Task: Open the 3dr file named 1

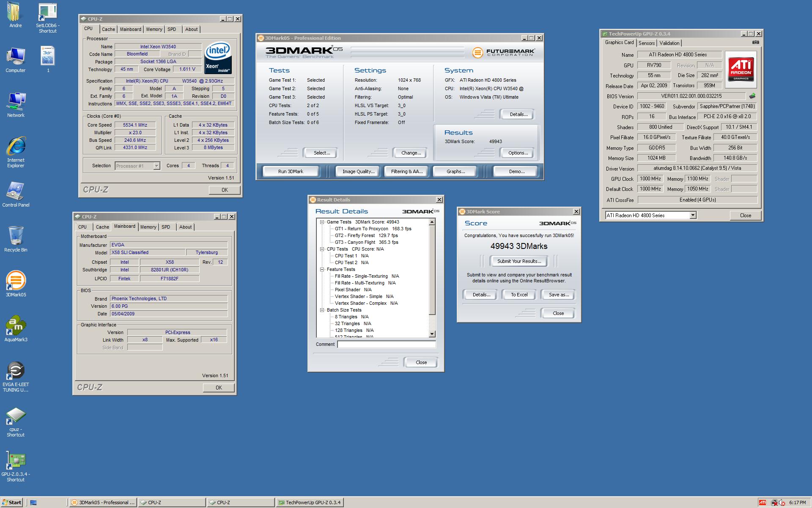Action: click(48, 59)
